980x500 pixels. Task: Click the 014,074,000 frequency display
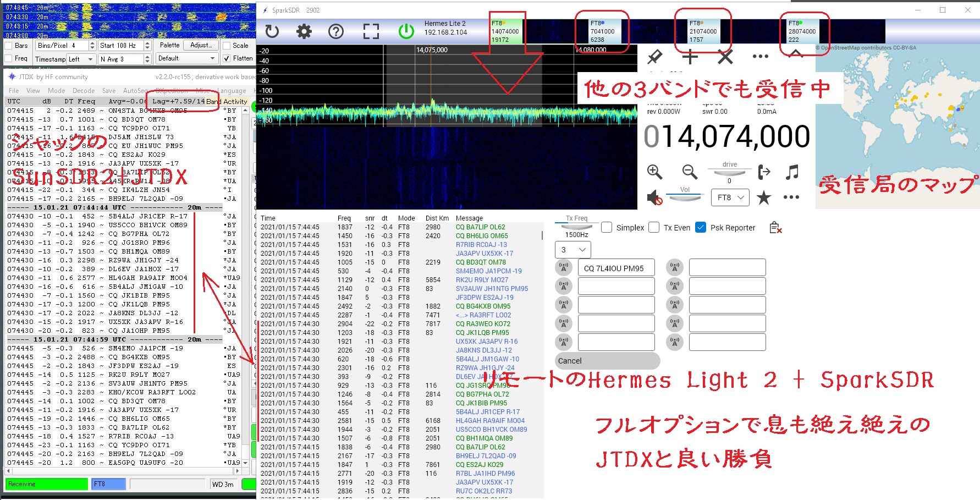(x=727, y=136)
